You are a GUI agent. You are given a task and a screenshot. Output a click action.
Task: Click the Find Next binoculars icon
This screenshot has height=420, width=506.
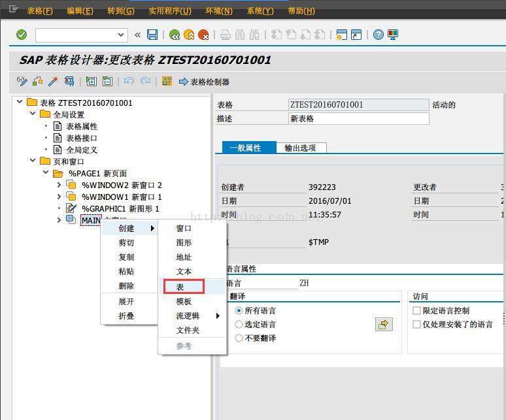tap(254, 35)
